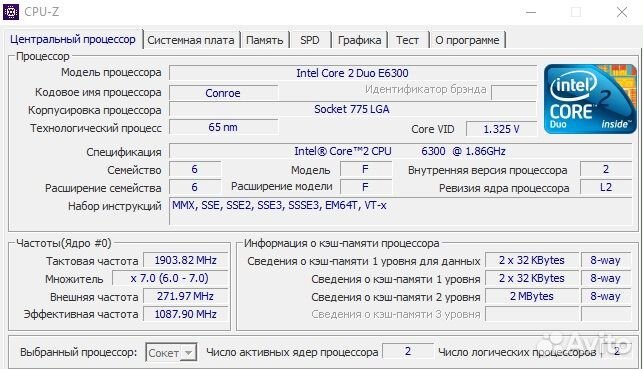This screenshot has height=369, width=643.
Task: Show the О программе tab
Action: (467, 40)
